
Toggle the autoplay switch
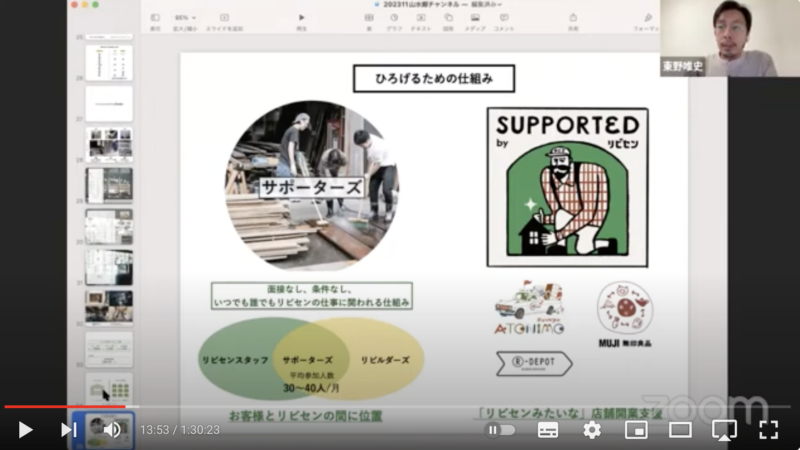click(500, 430)
